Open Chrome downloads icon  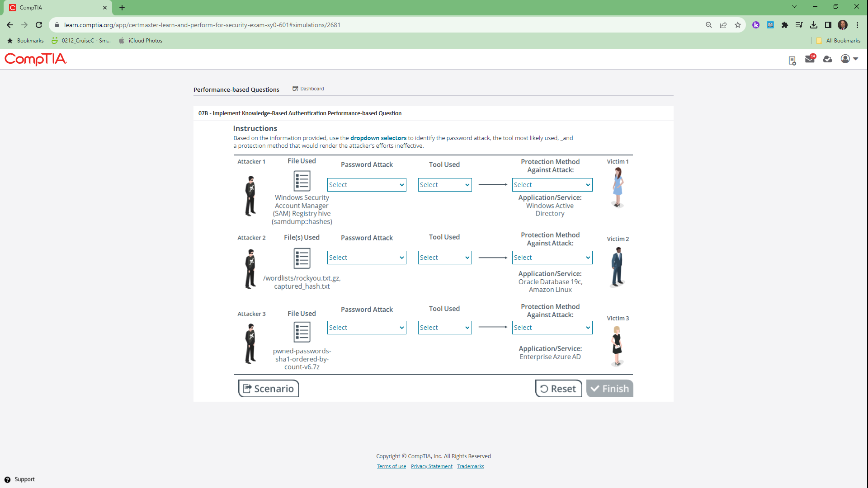click(814, 25)
